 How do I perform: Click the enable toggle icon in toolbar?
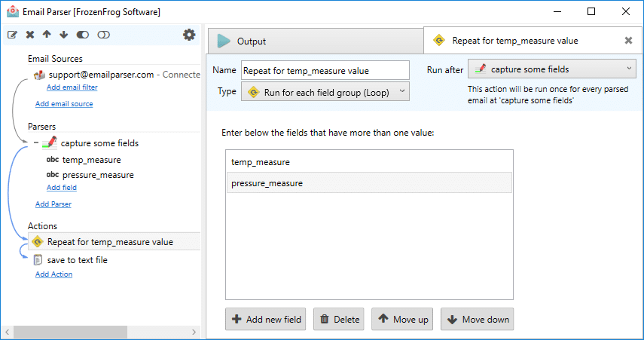tap(83, 35)
